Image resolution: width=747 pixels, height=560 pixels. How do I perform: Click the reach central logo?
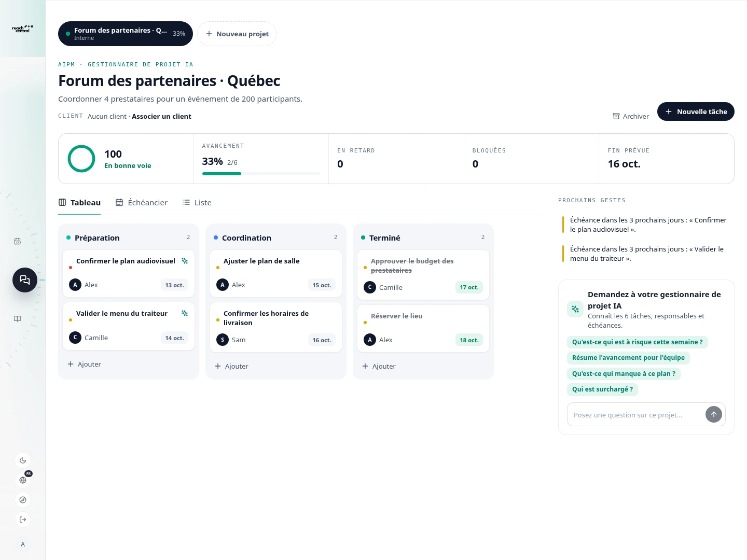click(22, 29)
